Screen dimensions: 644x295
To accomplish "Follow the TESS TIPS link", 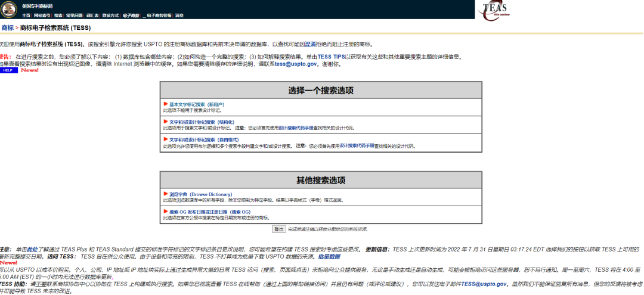I will (331, 57).
